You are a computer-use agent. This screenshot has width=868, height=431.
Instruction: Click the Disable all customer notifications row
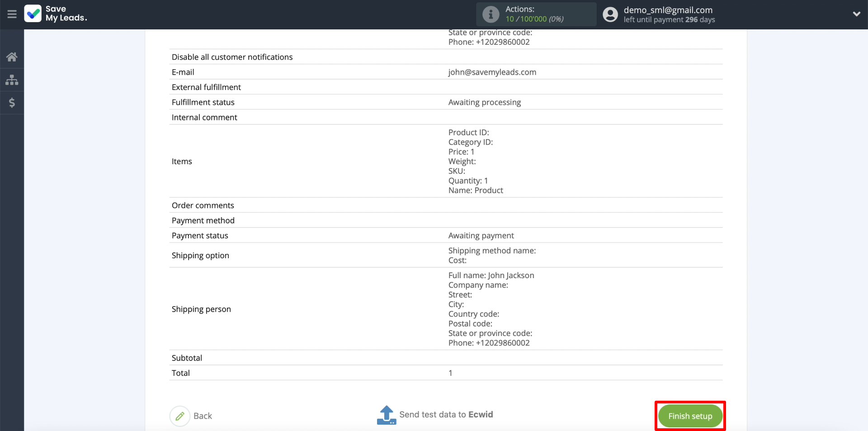446,57
